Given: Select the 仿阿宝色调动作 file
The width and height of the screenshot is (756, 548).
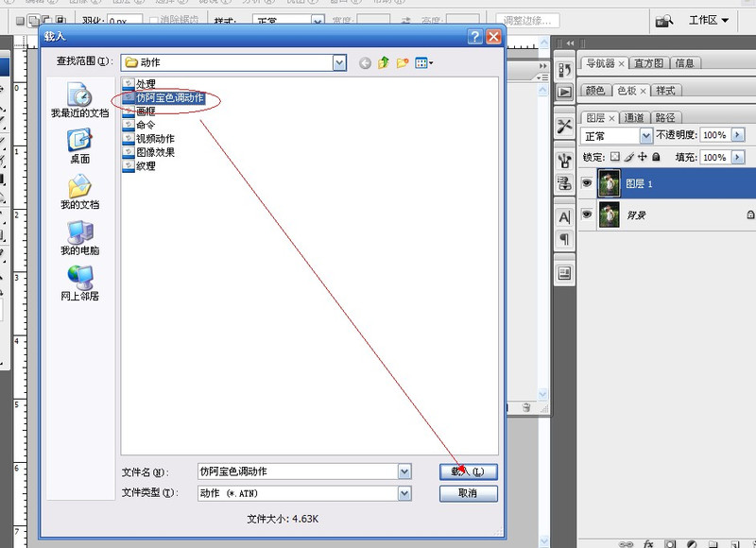Looking at the screenshot, I should (163, 98).
